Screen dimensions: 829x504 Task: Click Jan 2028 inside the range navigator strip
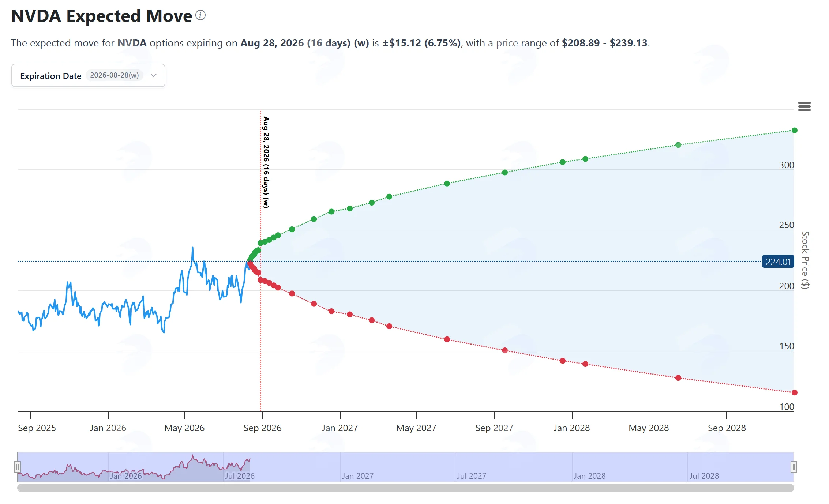click(590, 476)
